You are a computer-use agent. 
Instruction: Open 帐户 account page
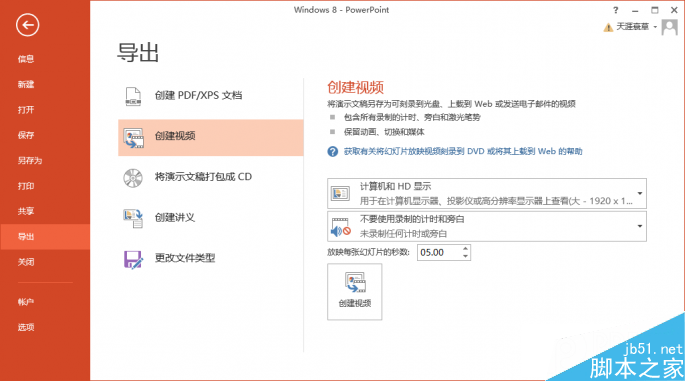(x=26, y=301)
